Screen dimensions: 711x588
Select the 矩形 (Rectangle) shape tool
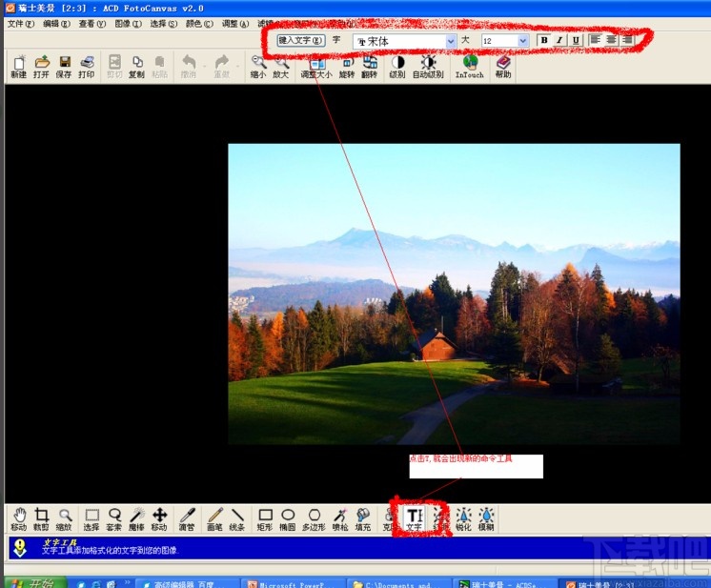(x=265, y=519)
